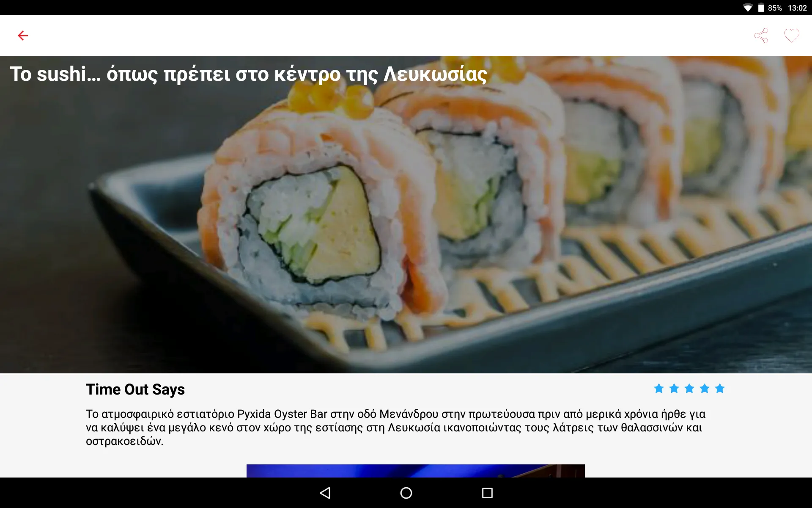Screen dimensions: 812x508
Task: Select the first star rating
Action: pos(659,389)
